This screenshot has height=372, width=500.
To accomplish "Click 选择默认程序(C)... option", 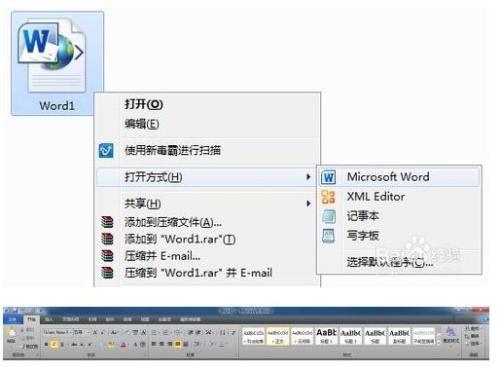I will (390, 262).
